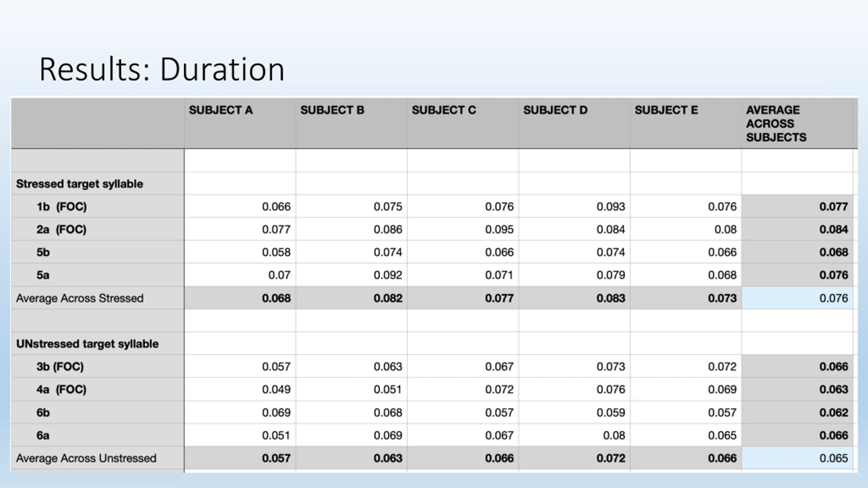Click the 0.062 average in row 6b
This screenshot has height=488, width=868.
[x=834, y=413]
